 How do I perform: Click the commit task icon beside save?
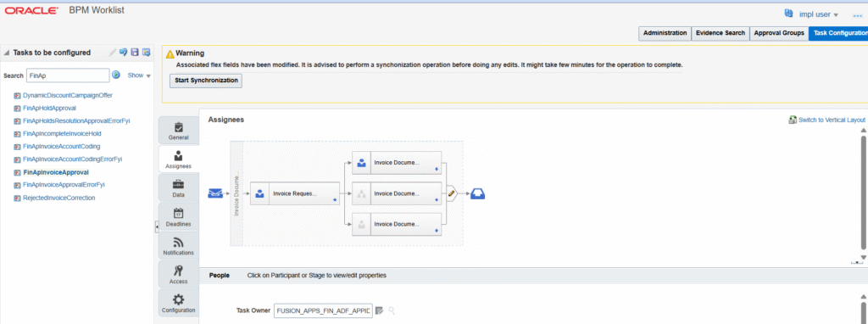click(x=146, y=53)
